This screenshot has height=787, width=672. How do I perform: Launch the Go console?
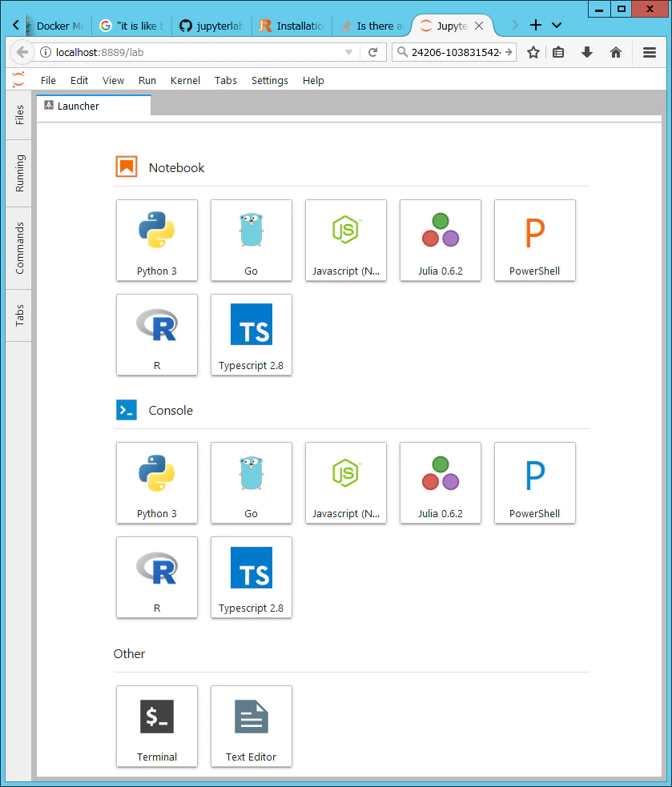pos(251,483)
